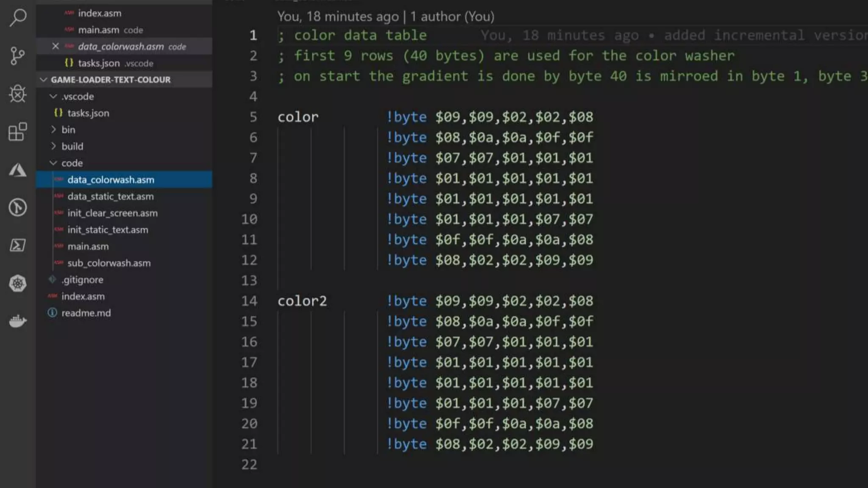This screenshot has height=488, width=868.
Task: Open main.asm in open editors list
Action: point(98,30)
